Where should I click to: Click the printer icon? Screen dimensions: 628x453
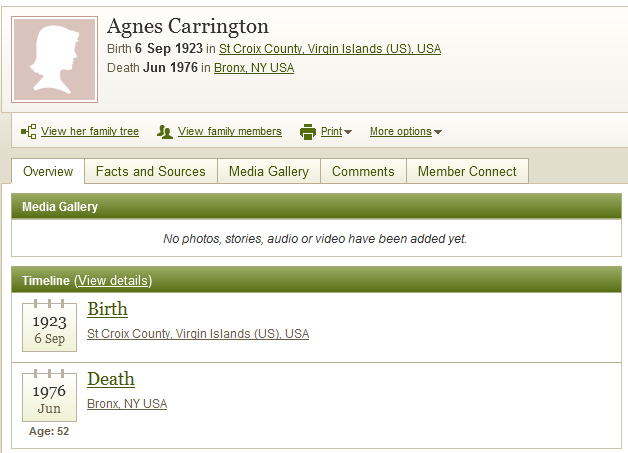(x=308, y=131)
